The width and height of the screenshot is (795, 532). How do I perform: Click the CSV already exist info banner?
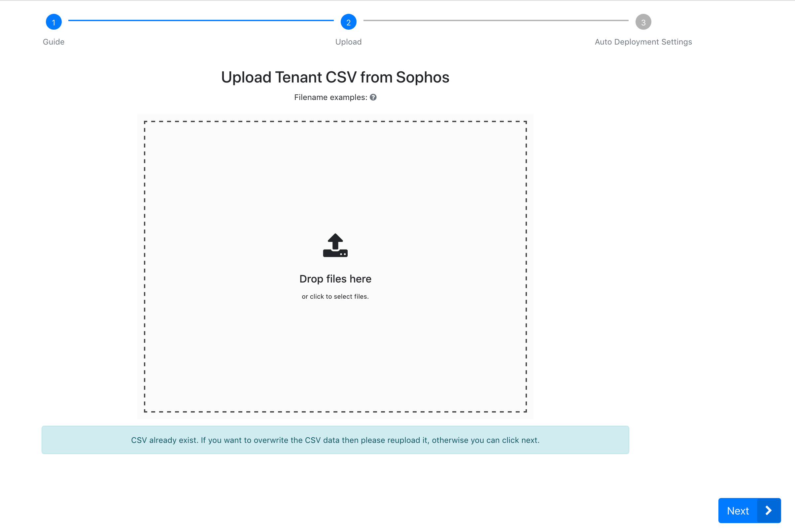(335, 440)
